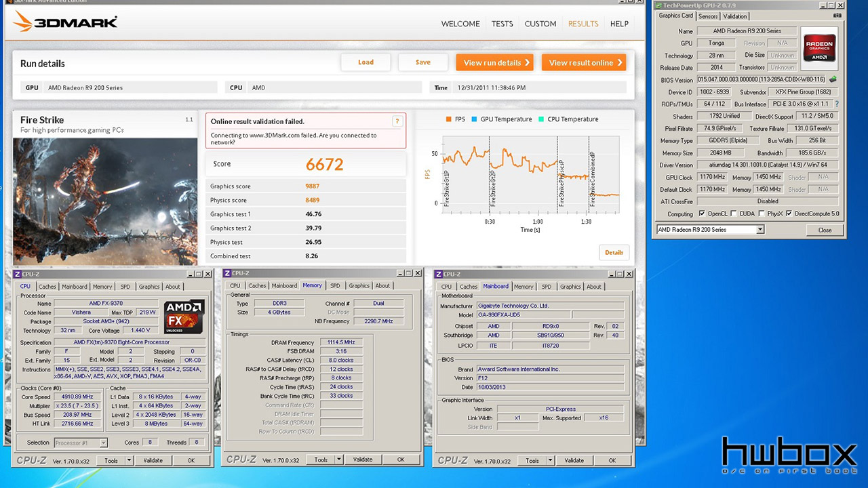Toggle CPU Temperature series in chart legend
Screen dimensions: 868x488
point(569,119)
